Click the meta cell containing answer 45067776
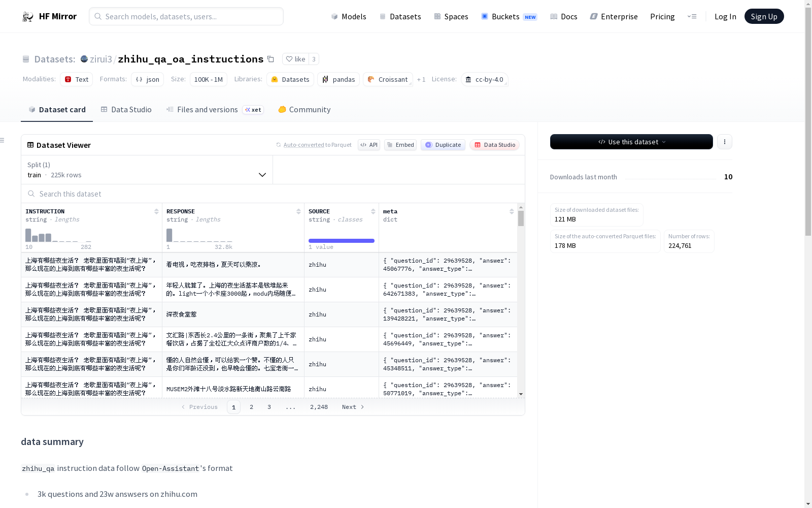Viewport: 812px width, 508px height. click(448, 265)
